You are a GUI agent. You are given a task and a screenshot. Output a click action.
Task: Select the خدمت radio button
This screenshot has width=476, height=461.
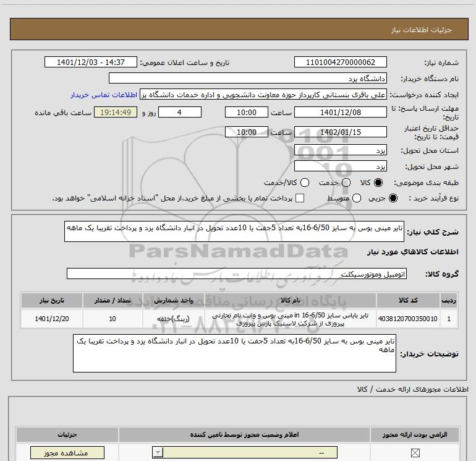[346, 183]
